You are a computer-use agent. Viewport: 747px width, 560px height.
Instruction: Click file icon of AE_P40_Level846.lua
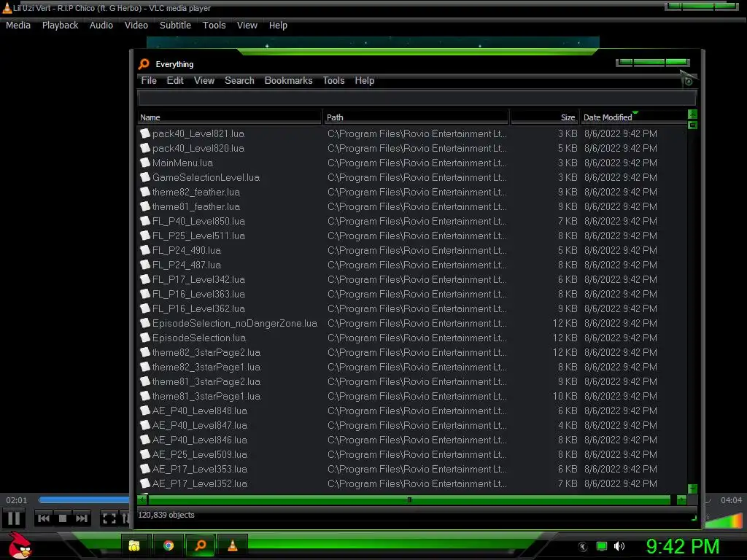145,440
